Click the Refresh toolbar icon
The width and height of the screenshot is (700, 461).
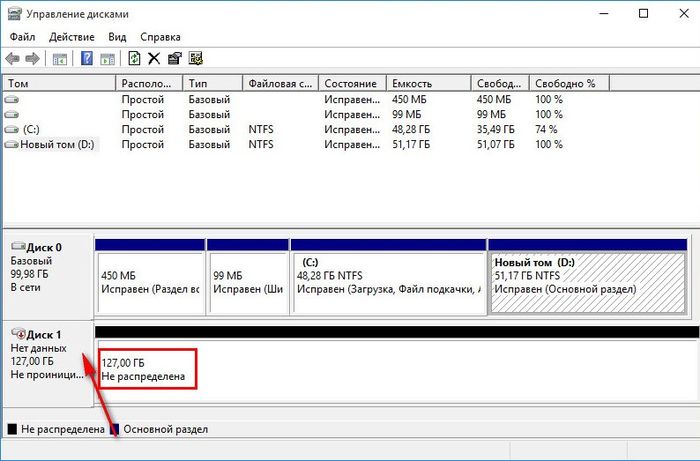pyautogui.click(x=134, y=58)
